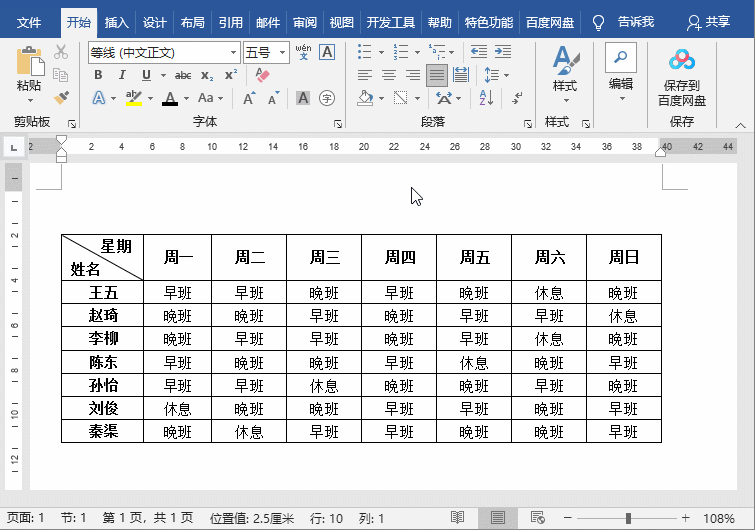This screenshot has width=755, height=530.
Task: Click the character shading A icon
Action: click(x=303, y=98)
